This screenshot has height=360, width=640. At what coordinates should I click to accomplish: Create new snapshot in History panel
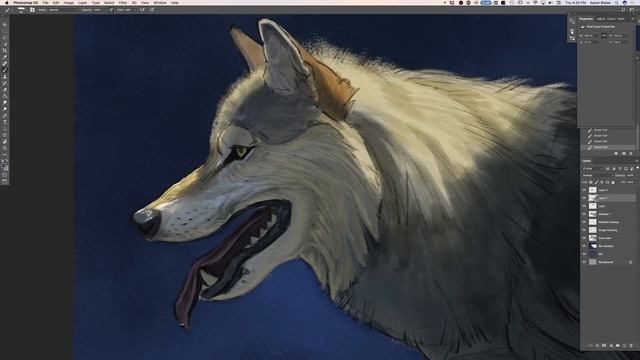[623, 153]
